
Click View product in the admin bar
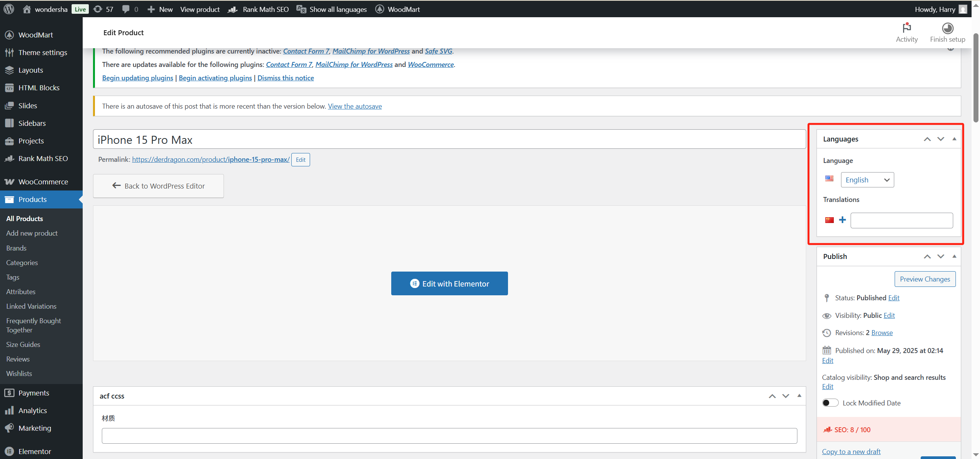200,9
